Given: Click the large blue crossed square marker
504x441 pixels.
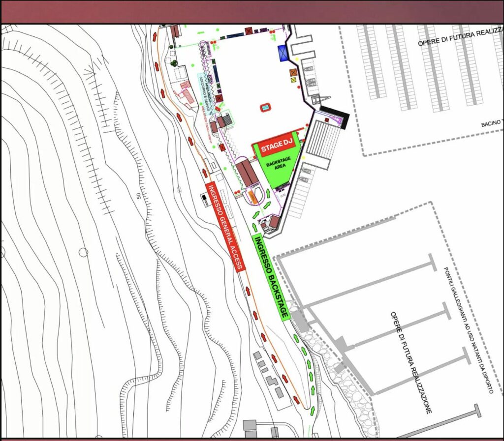Looking at the screenshot, I should [283, 53].
